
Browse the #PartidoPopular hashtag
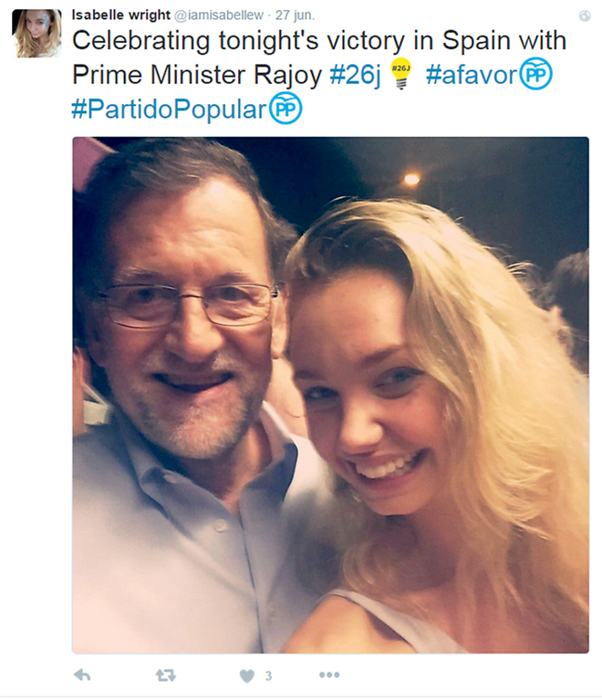tap(169, 110)
